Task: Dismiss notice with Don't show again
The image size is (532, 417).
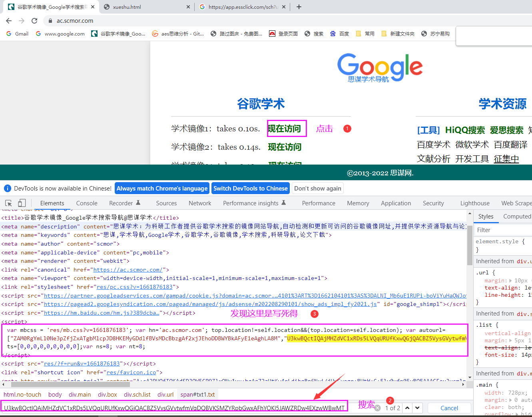Action: pos(318,189)
